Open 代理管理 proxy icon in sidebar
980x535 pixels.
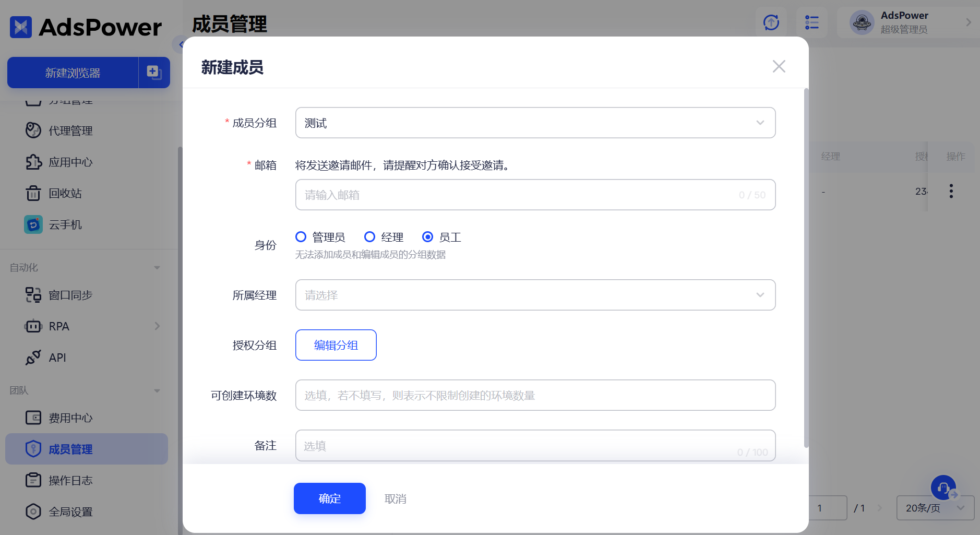click(33, 130)
